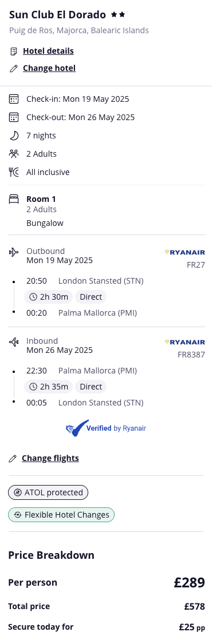
Task: Click the Flexible Hotel Changes badge
Action: point(61,515)
